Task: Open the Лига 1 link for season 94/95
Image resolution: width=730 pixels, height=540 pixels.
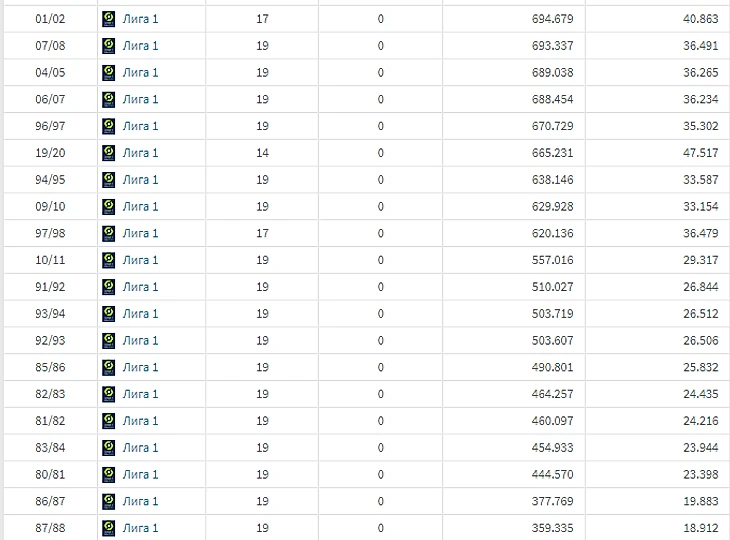Action: pos(140,180)
